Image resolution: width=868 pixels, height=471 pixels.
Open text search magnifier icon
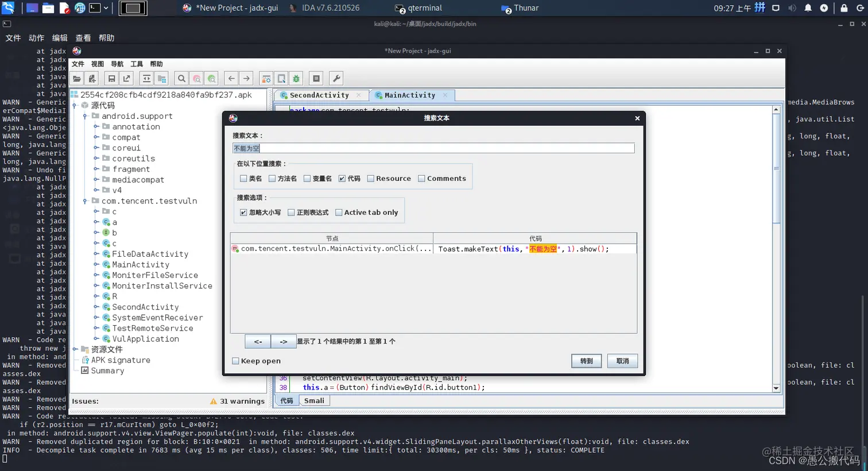(x=181, y=79)
